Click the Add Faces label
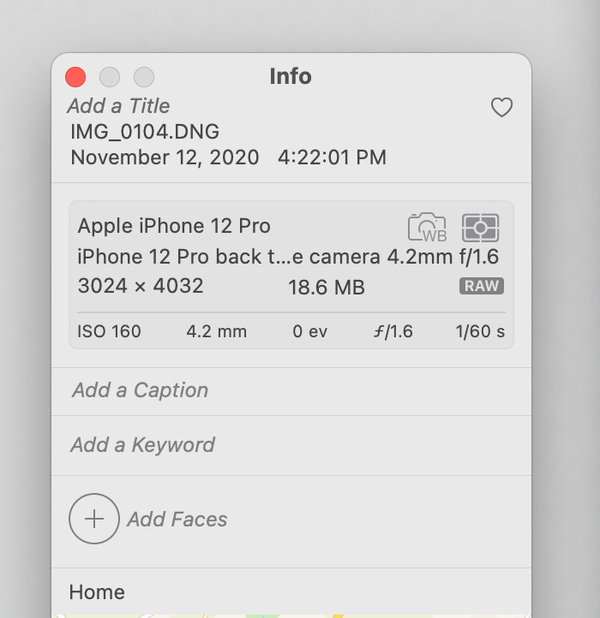 coord(177,519)
